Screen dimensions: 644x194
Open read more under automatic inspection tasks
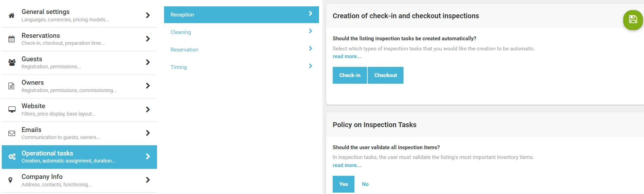click(347, 56)
